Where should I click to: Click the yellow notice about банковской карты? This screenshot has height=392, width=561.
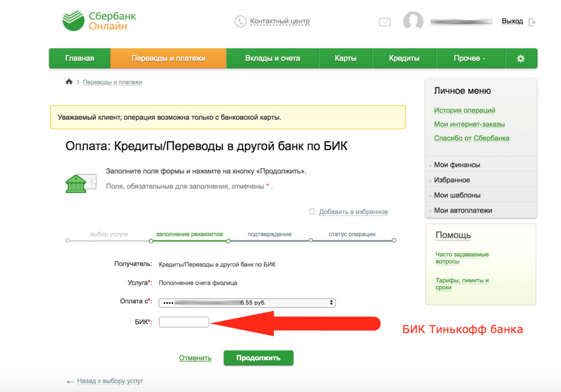(228, 117)
